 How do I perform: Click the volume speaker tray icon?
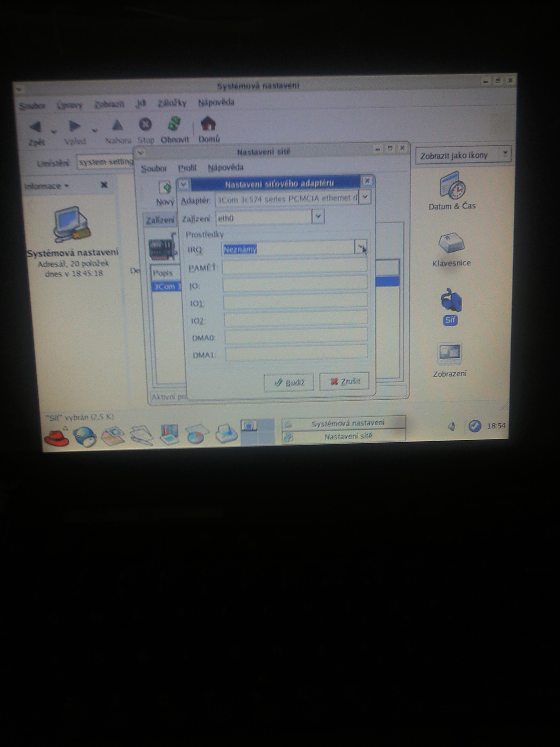[x=452, y=427]
